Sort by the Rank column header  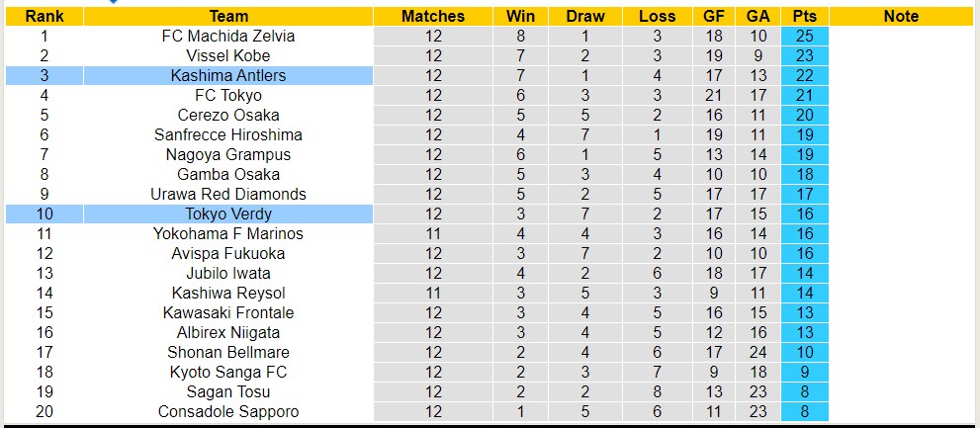[45, 16]
